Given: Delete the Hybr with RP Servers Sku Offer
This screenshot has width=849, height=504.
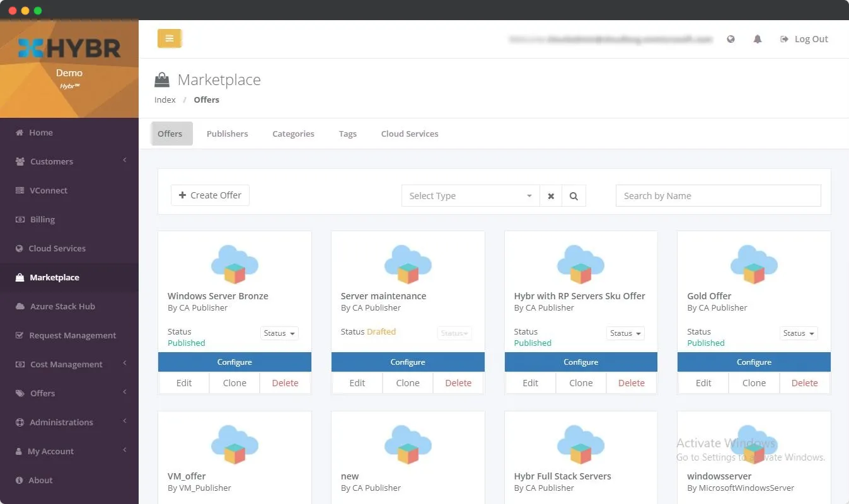Looking at the screenshot, I should point(631,383).
